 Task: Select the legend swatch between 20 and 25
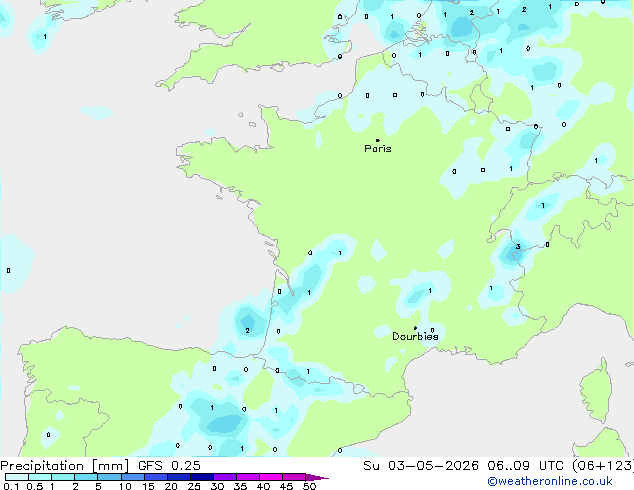point(179,477)
